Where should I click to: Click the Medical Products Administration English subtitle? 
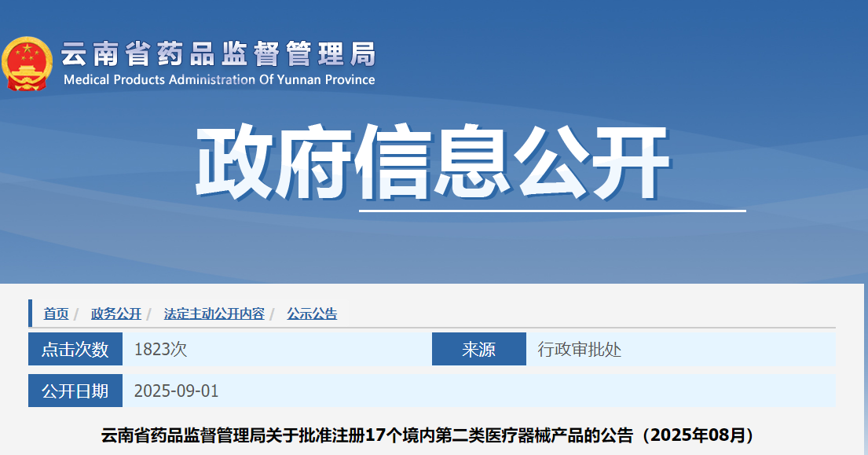[x=219, y=79]
